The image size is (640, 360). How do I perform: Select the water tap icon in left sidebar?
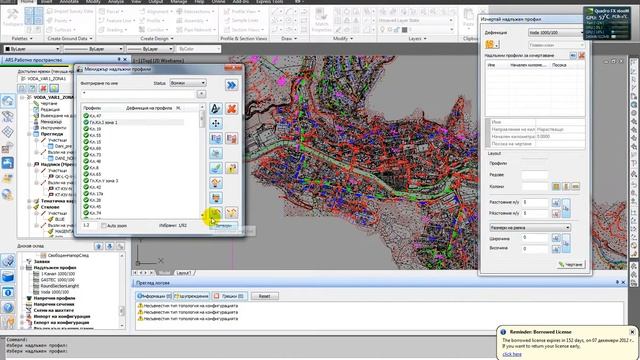[x=8, y=163]
